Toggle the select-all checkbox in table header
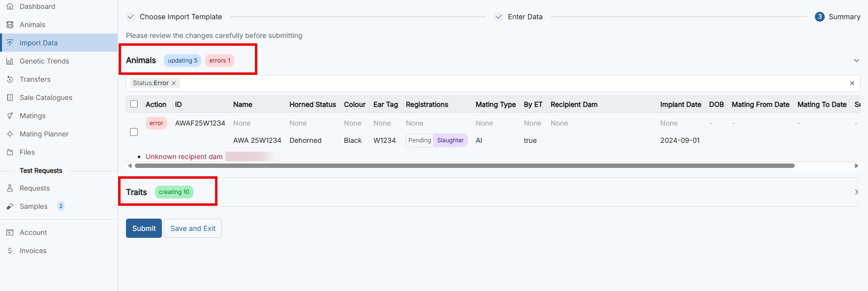Screen dimensions: 868x291 (x=134, y=104)
